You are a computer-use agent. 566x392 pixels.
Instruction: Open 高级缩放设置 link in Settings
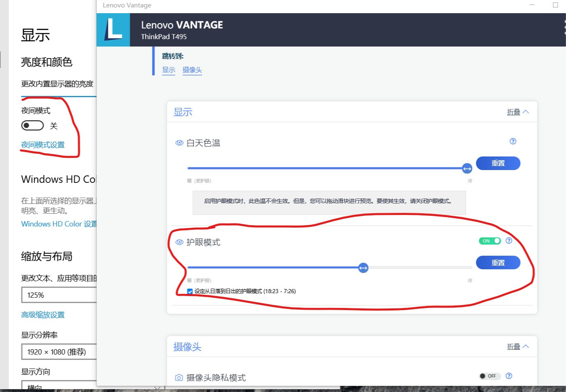(43, 315)
